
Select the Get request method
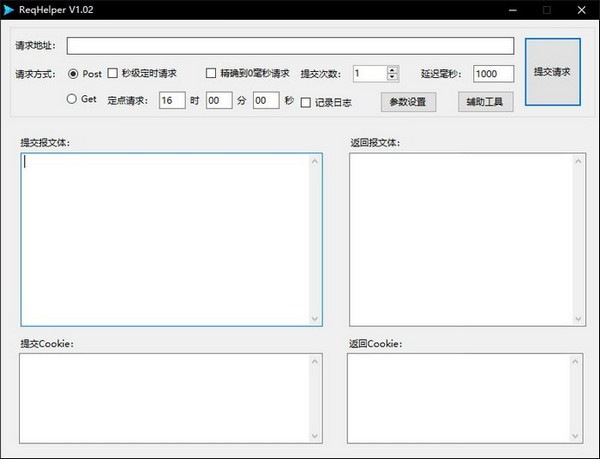(73, 99)
